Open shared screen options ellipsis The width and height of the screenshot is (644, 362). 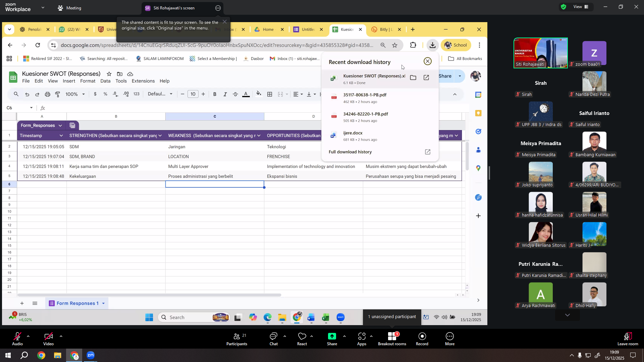pos(218,8)
